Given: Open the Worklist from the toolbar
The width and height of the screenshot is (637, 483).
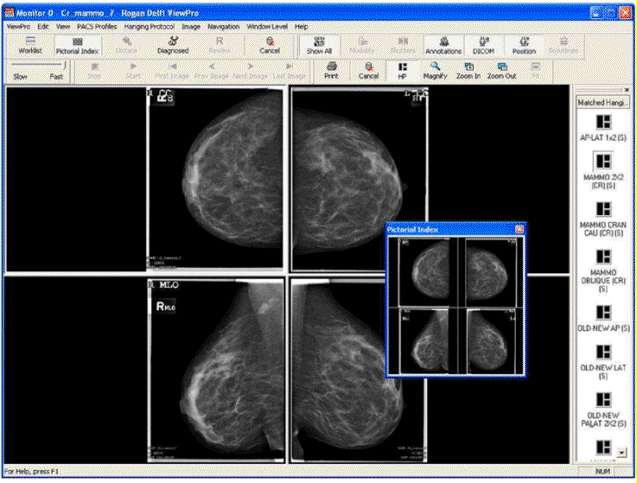Looking at the screenshot, I should [30, 43].
